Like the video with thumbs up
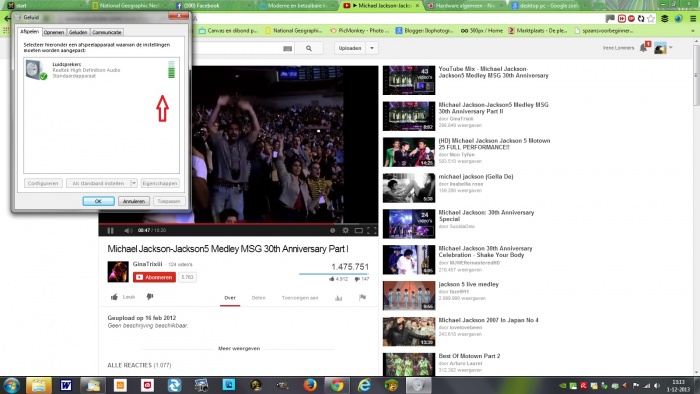The width and height of the screenshot is (700, 394). (x=114, y=297)
